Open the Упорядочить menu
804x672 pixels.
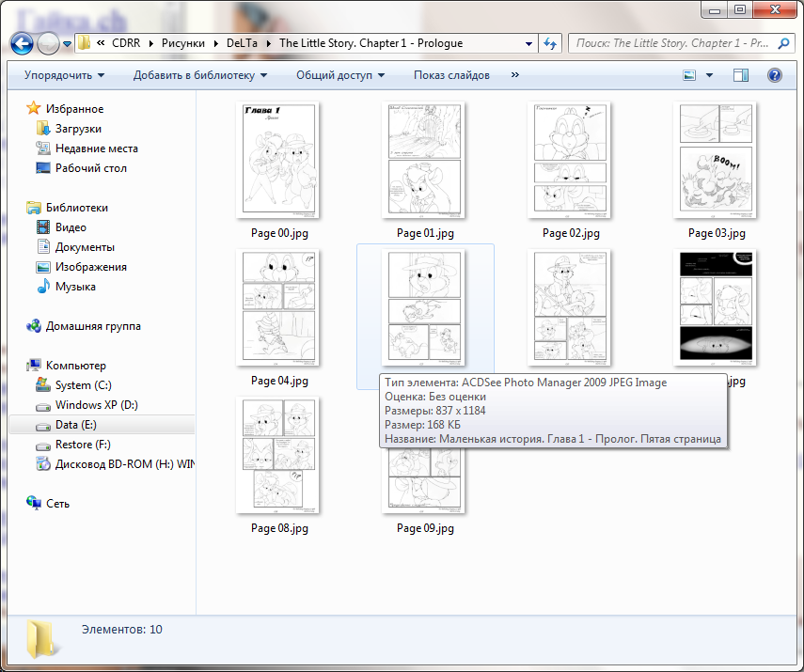[x=64, y=75]
